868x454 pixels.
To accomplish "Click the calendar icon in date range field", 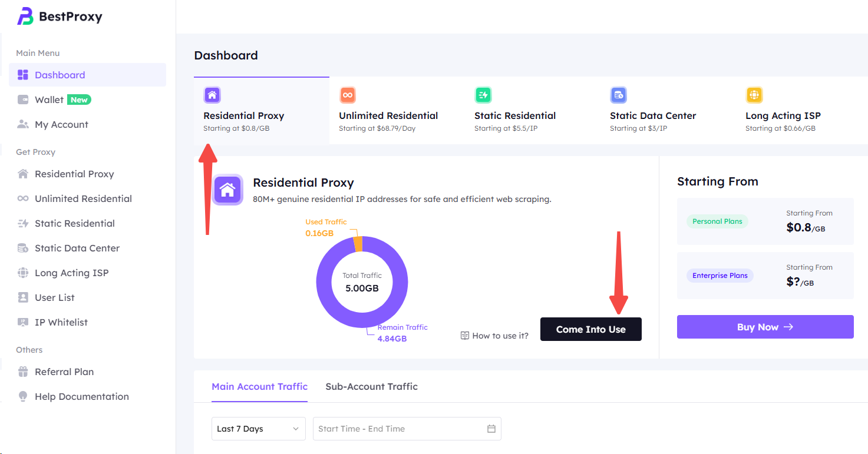I will (x=491, y=429).
